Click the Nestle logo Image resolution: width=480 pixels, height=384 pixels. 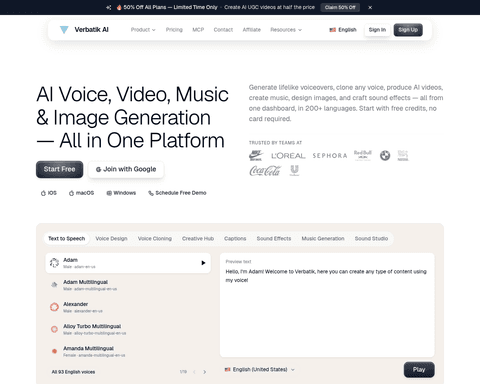(403, 155)
